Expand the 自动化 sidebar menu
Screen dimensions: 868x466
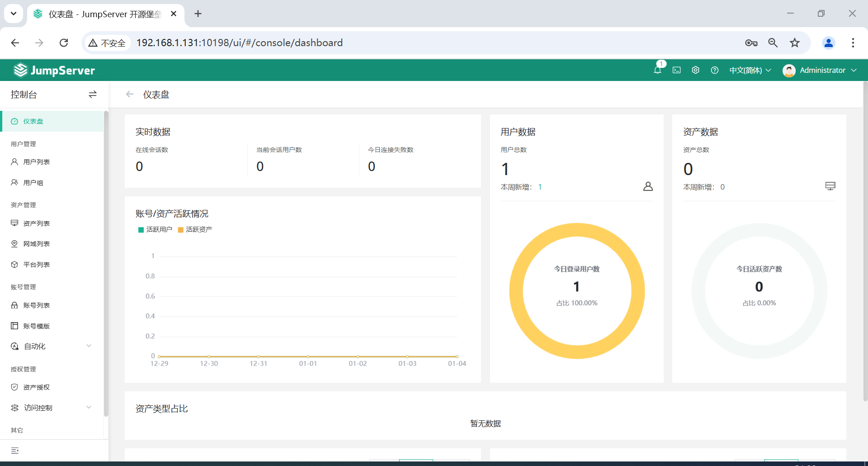click(x=52, y=346)
